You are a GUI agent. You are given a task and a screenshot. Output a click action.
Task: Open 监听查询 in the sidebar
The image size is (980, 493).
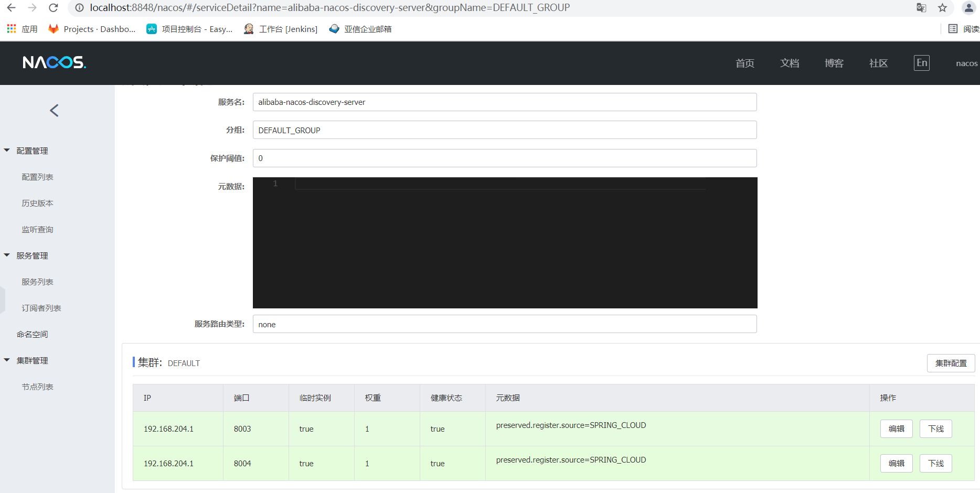click(37, 229)
